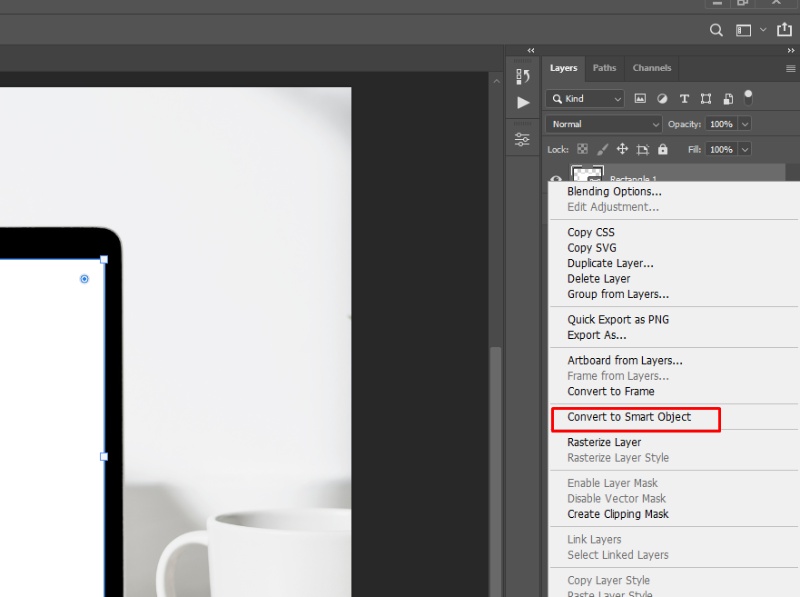Screen dimensions: 800x597
Task: Click the adjustment layers filter icon
Action: 663,98
